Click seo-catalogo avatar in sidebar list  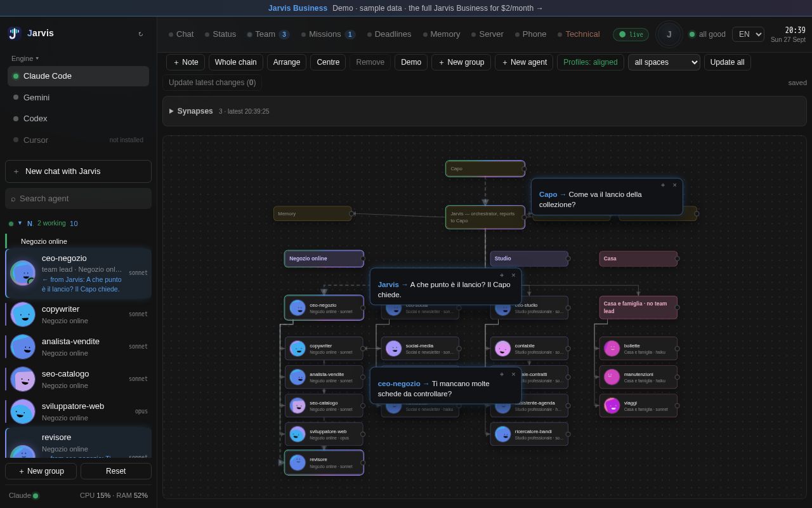23,379
